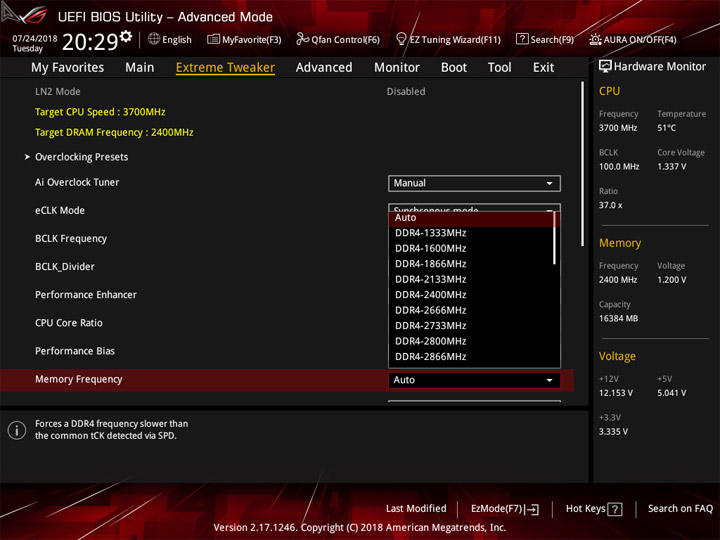Choose Auto in the memory frequency list
This screenshot has height=540, width=720.
472,218
